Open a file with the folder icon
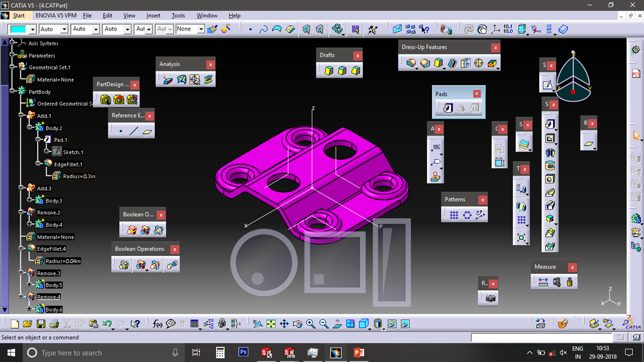644x362 pixels. coord(28,324)
